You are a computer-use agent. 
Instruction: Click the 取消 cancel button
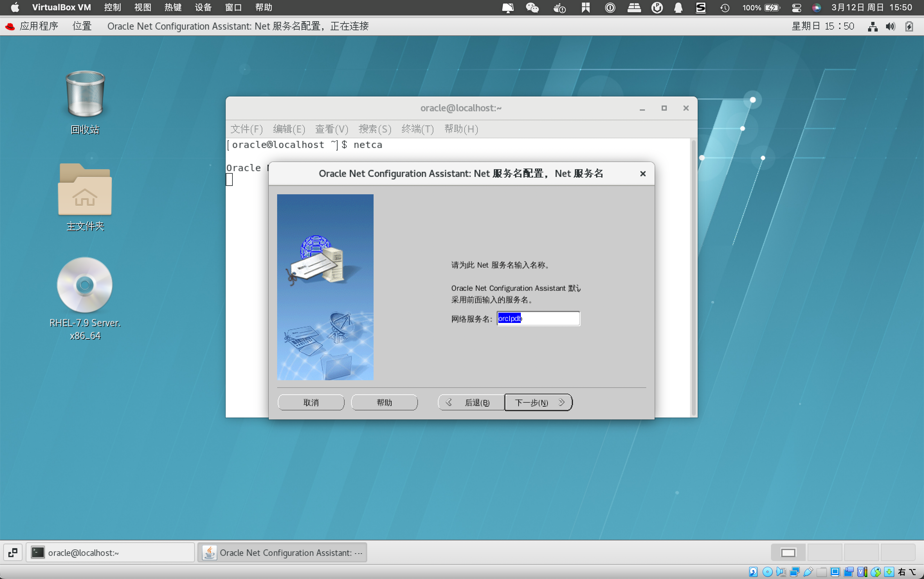[311, 402]
